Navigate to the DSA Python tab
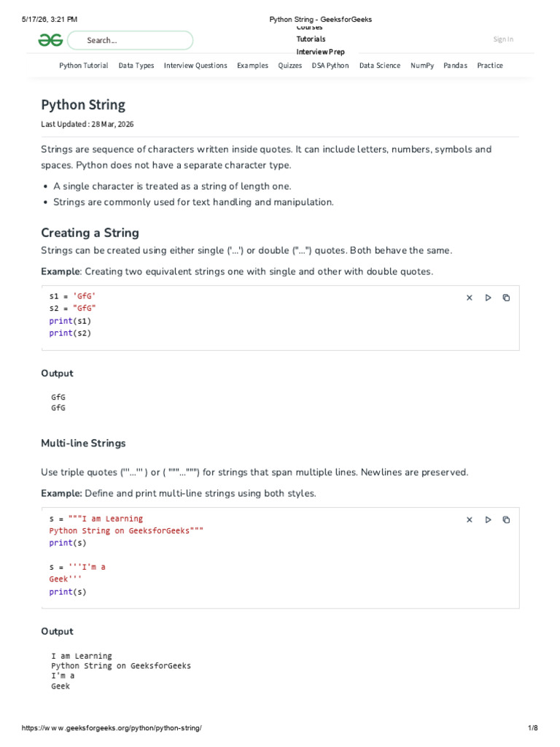The image size is (560, 747). [x=330, y=65]
